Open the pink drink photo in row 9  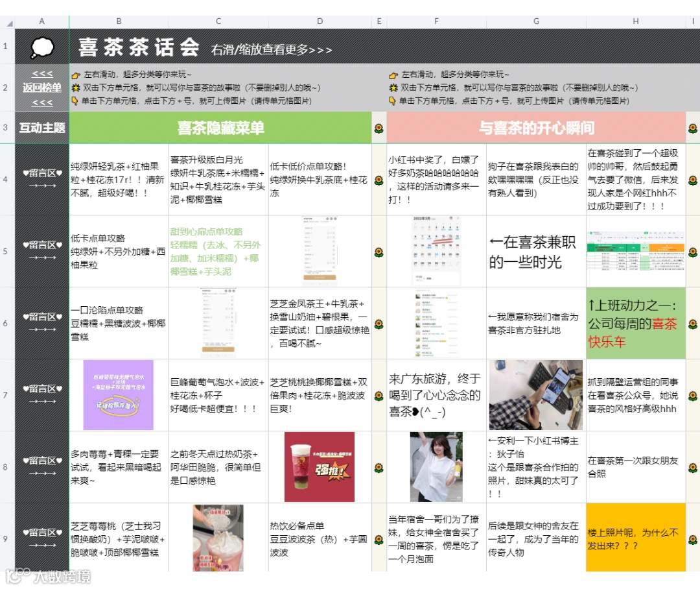(218, 538)
